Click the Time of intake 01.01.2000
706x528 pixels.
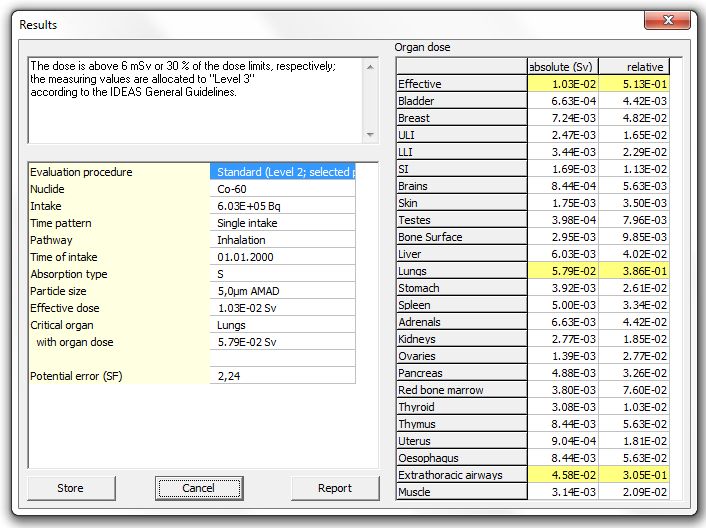(283, 257)
